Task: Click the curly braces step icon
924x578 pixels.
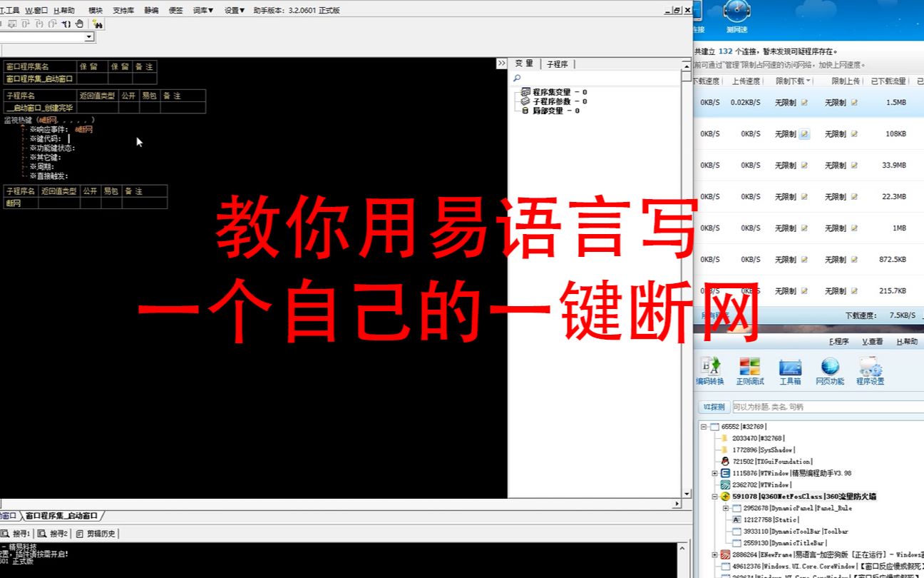Action: [x=66, y=24]
